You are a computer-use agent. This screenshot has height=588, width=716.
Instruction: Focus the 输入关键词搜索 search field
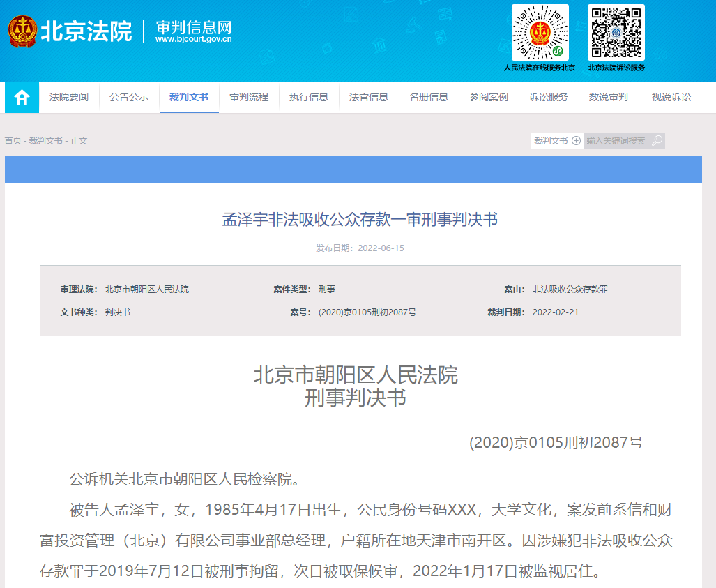616,141
